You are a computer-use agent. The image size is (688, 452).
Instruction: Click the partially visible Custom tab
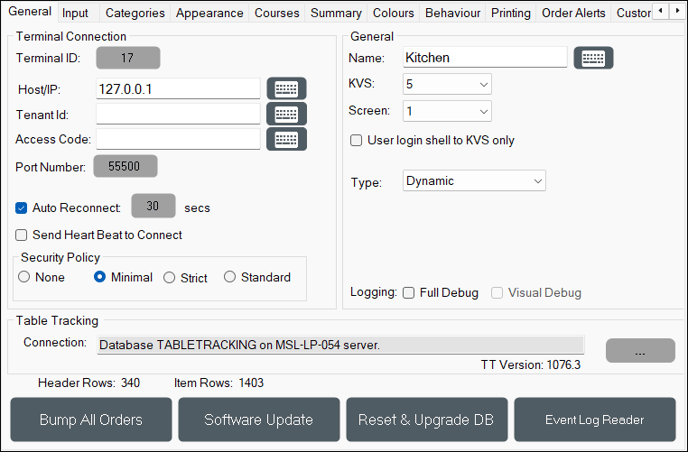(633, 13)
